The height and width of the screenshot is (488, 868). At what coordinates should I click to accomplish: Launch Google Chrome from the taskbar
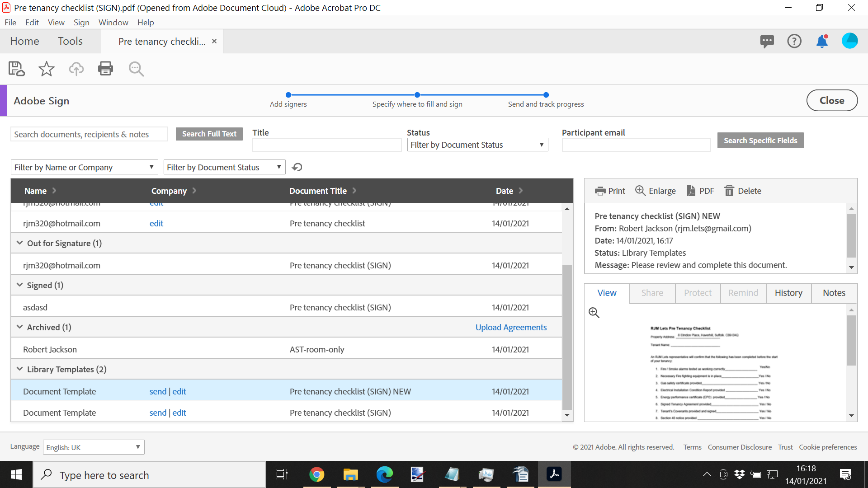[316, 474]
